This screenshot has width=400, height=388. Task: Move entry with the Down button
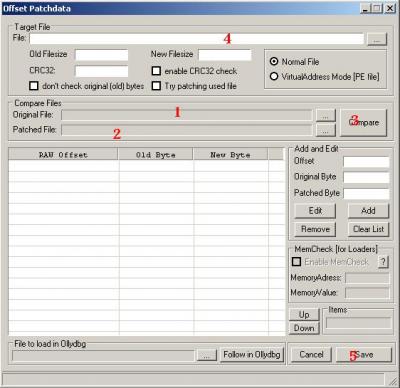304,328
